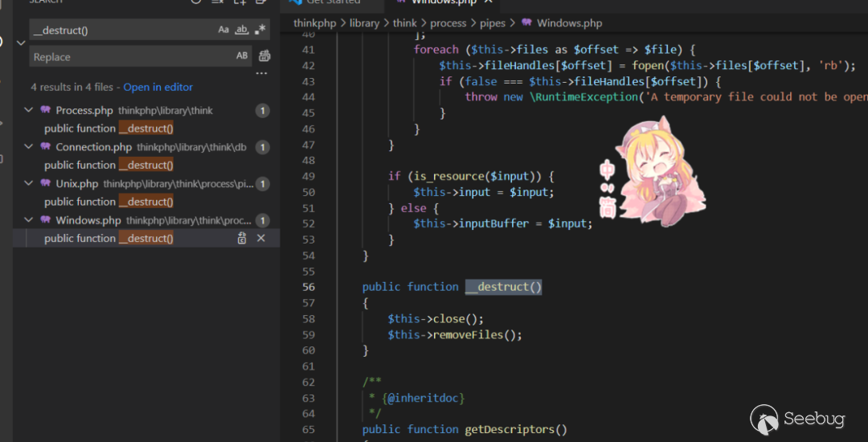Enable Use Regular Expression search

(x=260, y=30)
